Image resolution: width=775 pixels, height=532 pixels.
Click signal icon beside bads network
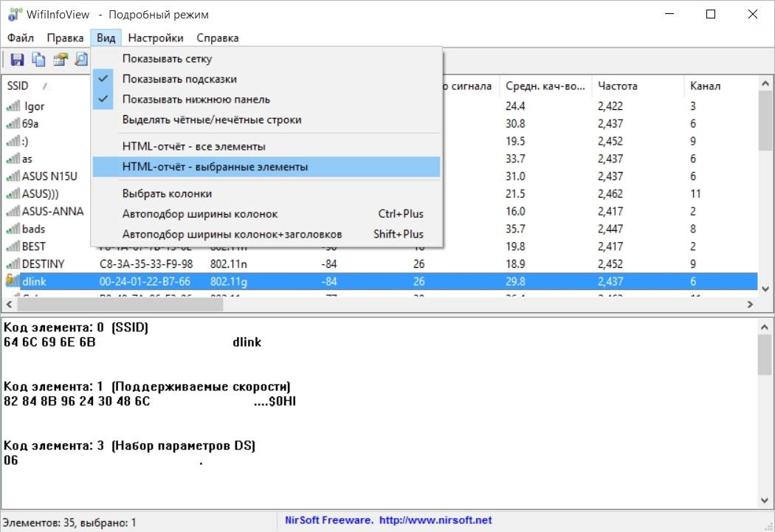13,229
